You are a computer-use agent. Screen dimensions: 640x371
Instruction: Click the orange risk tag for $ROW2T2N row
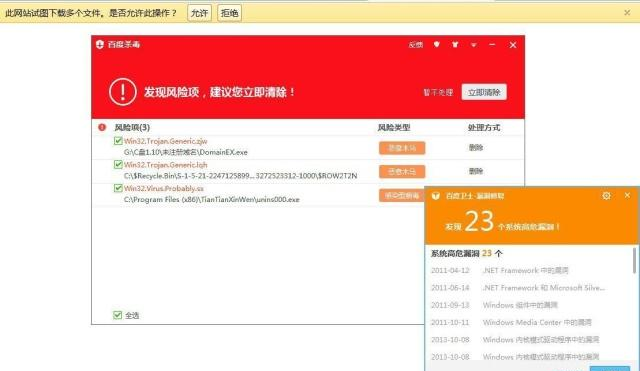[x=402, y=171]
